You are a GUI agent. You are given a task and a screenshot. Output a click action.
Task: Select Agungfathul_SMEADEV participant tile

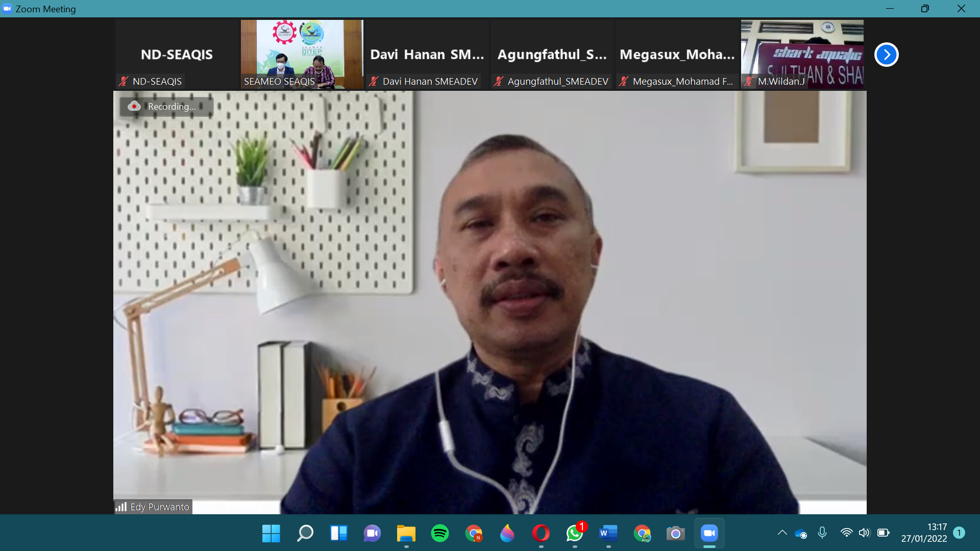(552, 54)
